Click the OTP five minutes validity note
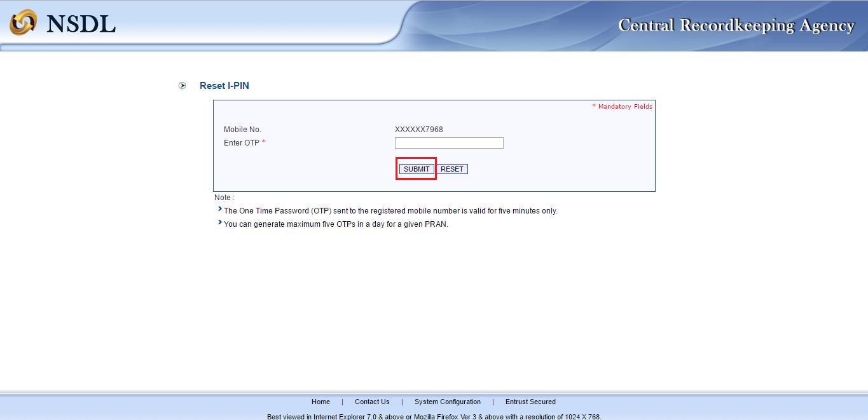The image size is (868, 420). pyautogui.click(x=391, y=210)
